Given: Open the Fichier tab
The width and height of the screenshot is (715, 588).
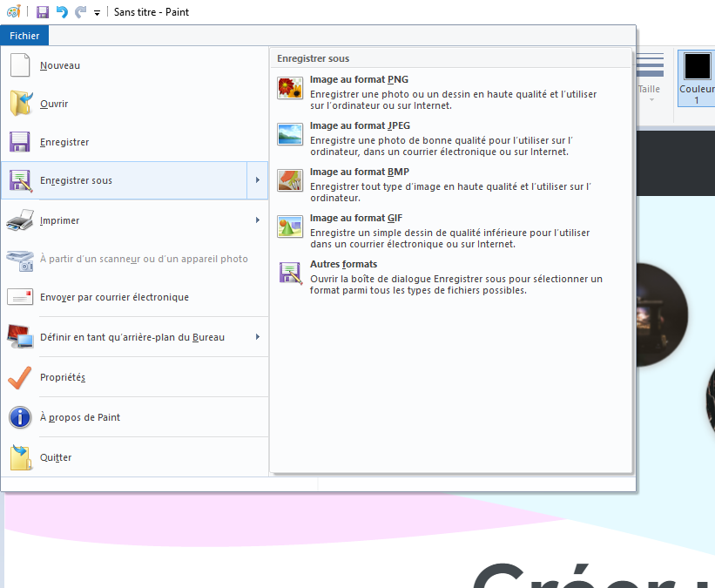Looking at the screenshot, I should [x=24, y=36].
